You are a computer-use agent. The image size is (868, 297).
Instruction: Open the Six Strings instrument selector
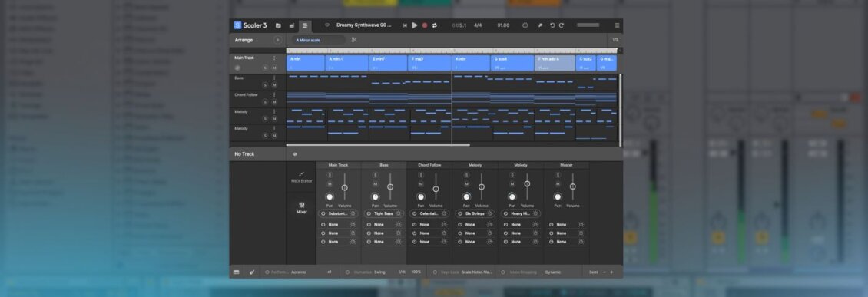475,213
